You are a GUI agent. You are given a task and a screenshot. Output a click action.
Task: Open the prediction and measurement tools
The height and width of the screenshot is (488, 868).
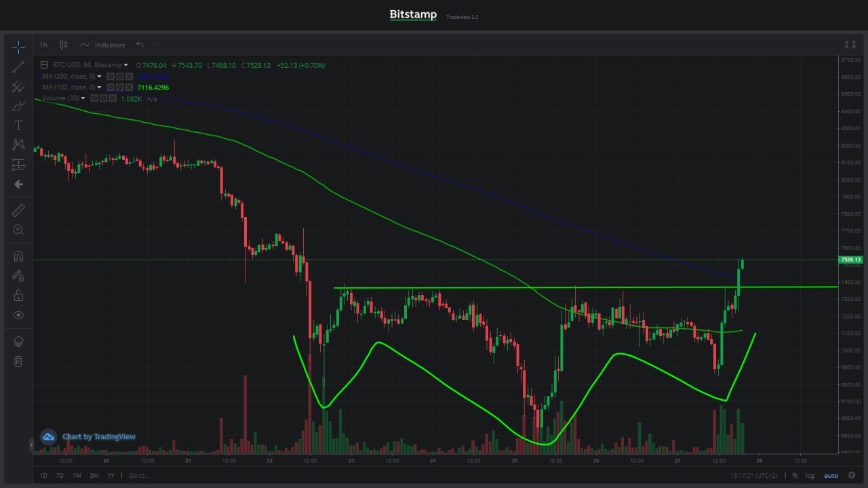coord(18,165)
